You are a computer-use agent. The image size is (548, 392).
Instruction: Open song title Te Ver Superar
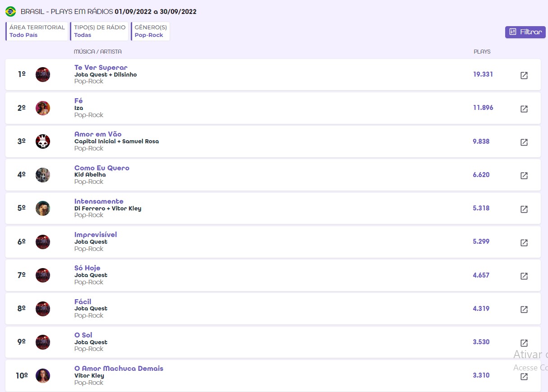[x=101, y=68]
